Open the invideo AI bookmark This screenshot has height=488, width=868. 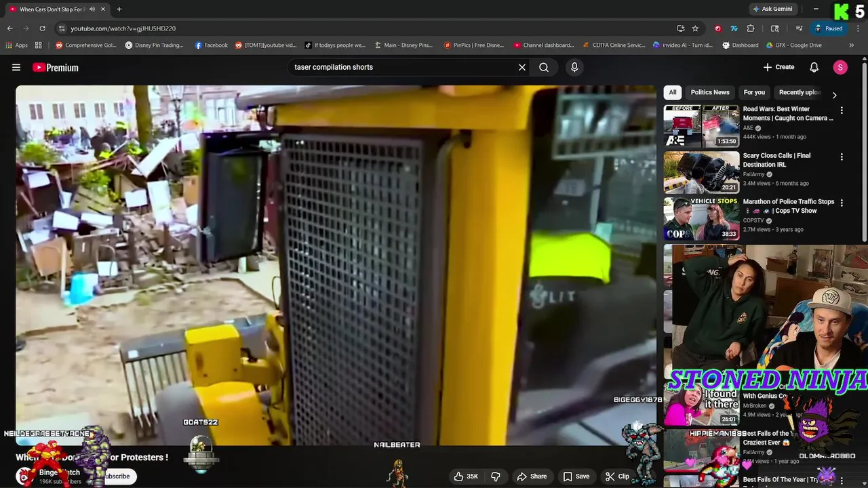click(682, 45)
